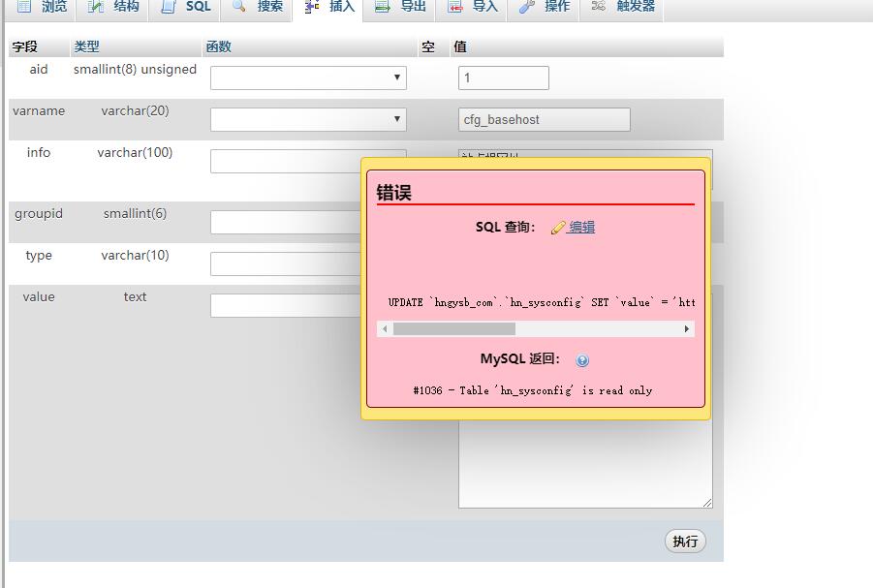Click inside the value textarea

pyautogui.click(x=585, y=464)
